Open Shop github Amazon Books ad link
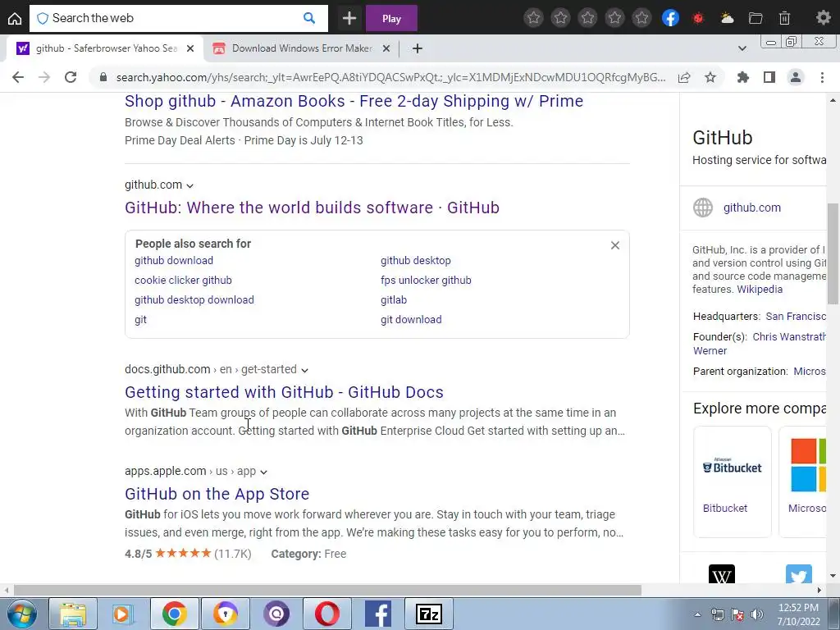 click(x=354, y=101)
